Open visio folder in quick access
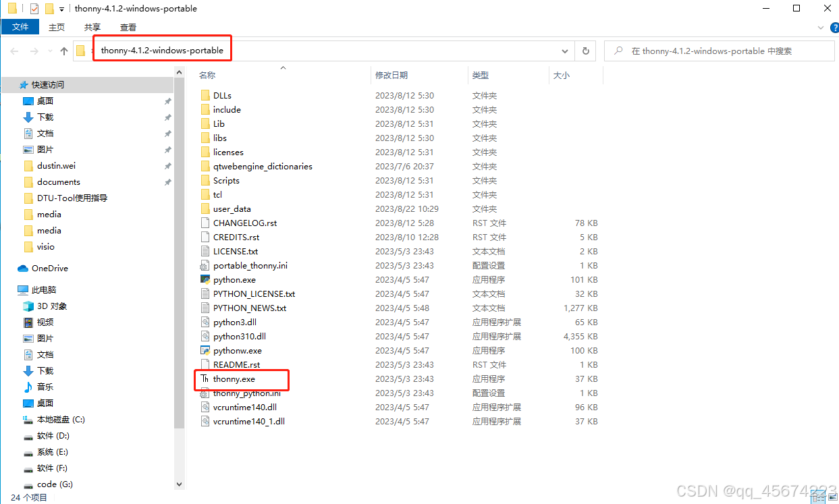Screen dimensions: 839x504 tap(38, 246)
